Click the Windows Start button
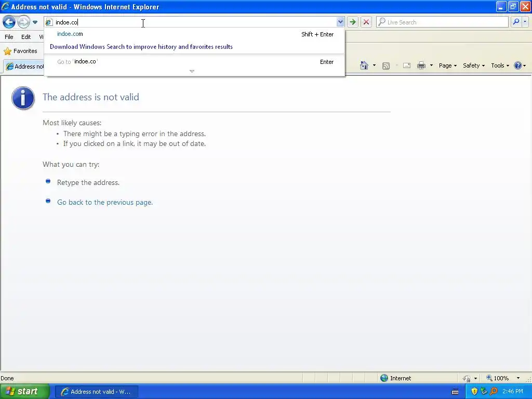 tap(24, 392)
